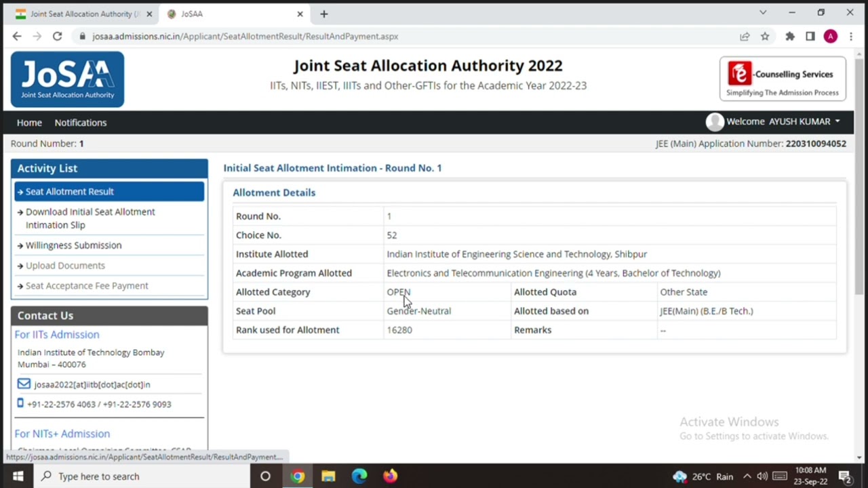
Task: Go to Home in the navigation bar
Action: click(29, 123)
